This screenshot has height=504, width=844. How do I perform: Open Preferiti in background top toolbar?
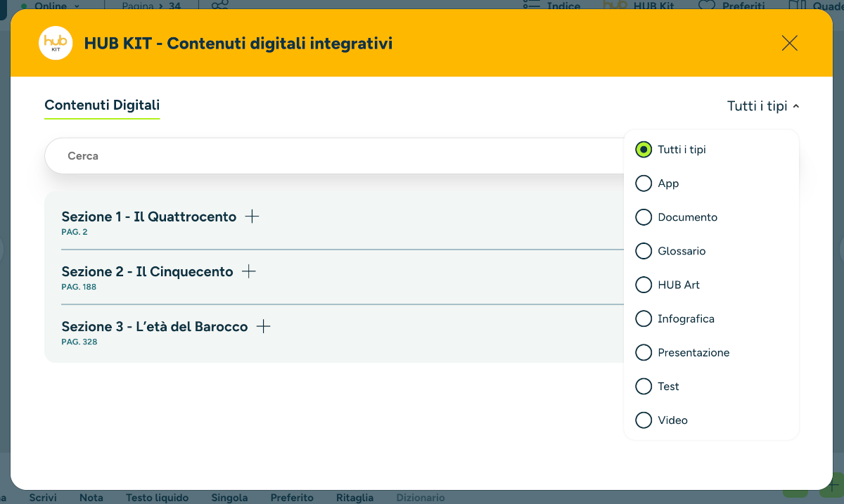731,6
